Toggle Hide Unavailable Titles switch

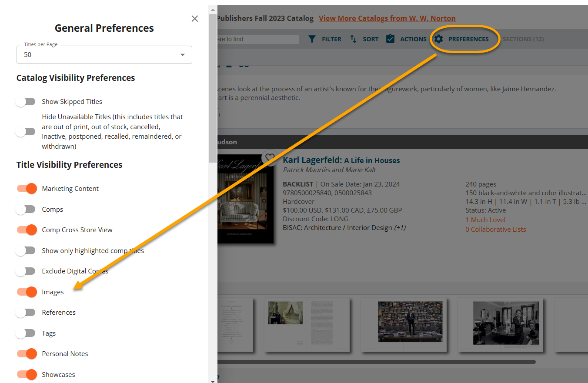tap(26, 131)
